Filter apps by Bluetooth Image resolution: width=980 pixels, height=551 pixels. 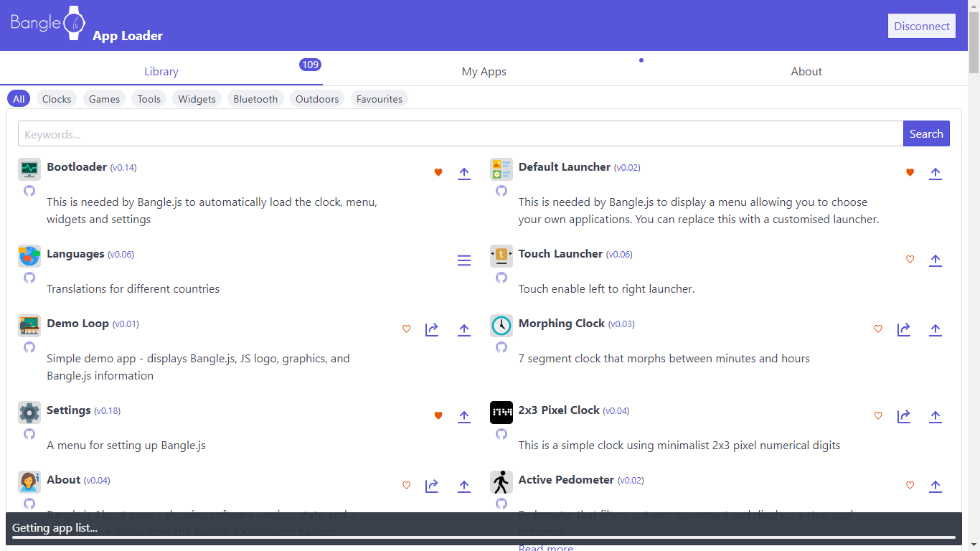pos(255,99)
